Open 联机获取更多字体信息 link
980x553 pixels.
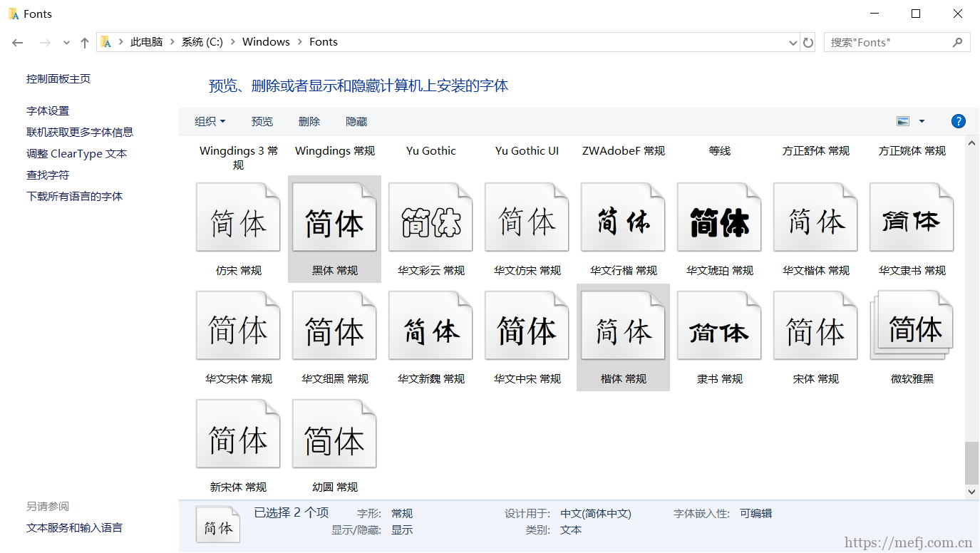[x=80, y=133]
